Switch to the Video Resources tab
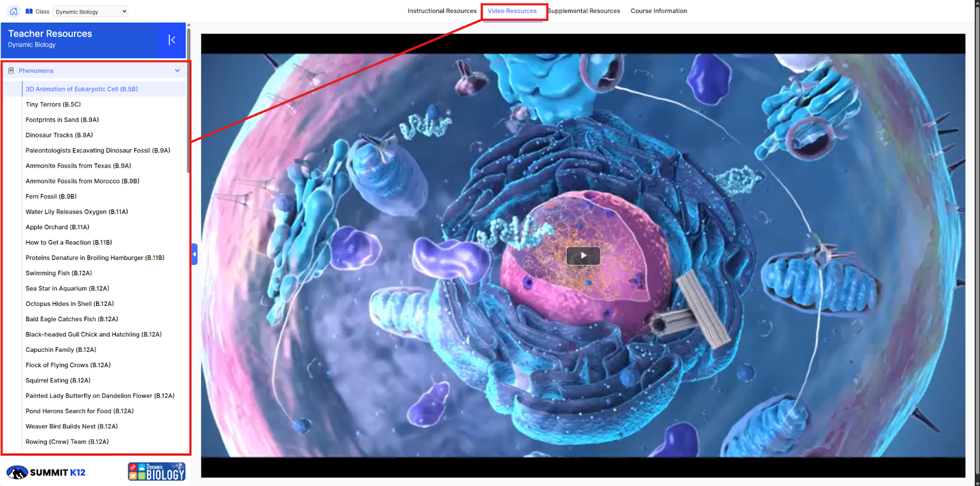 (x=512, y=11)
